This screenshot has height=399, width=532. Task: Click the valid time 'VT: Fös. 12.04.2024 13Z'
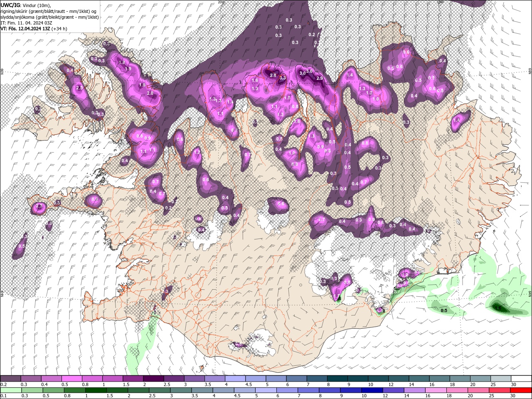pos(25,29)
